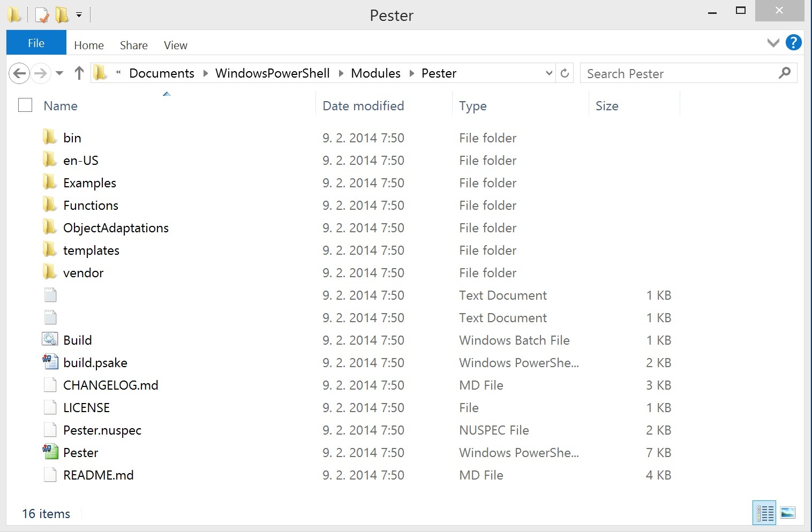
Task: Expand the Customize Quick Access Toolbar dropdown
Action: (x=79, y=15)
